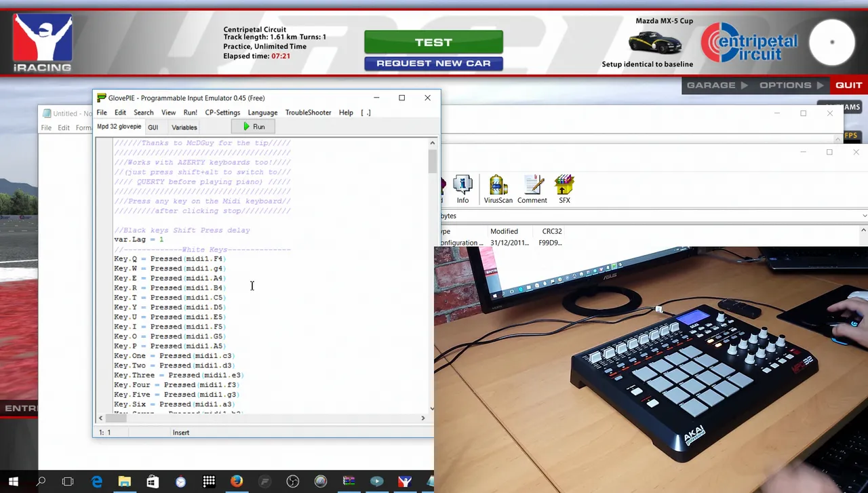Open the TroubleShooter menu

coord(308,113)
